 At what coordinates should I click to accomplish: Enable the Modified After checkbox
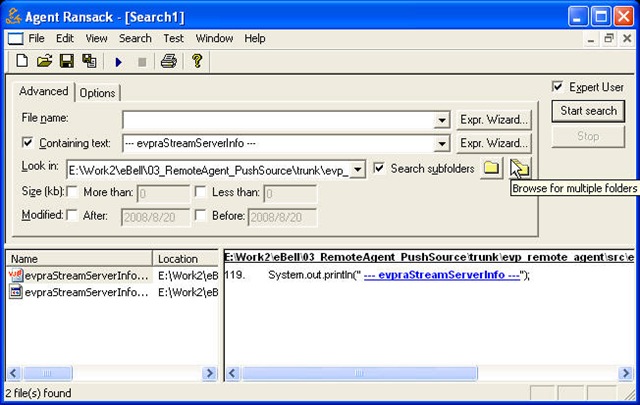pos(72,215)
